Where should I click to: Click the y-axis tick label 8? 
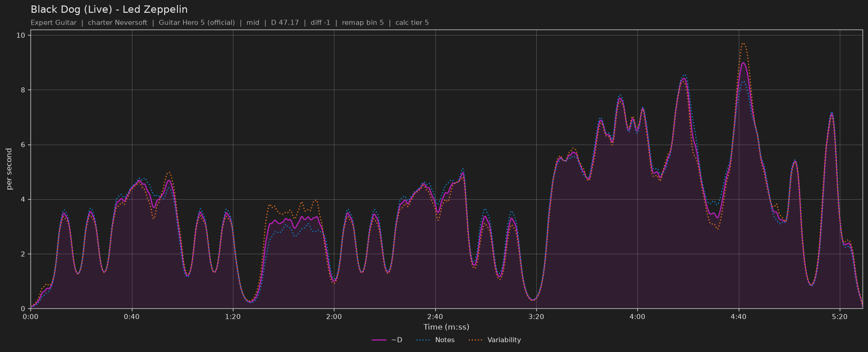click(24, 90)
